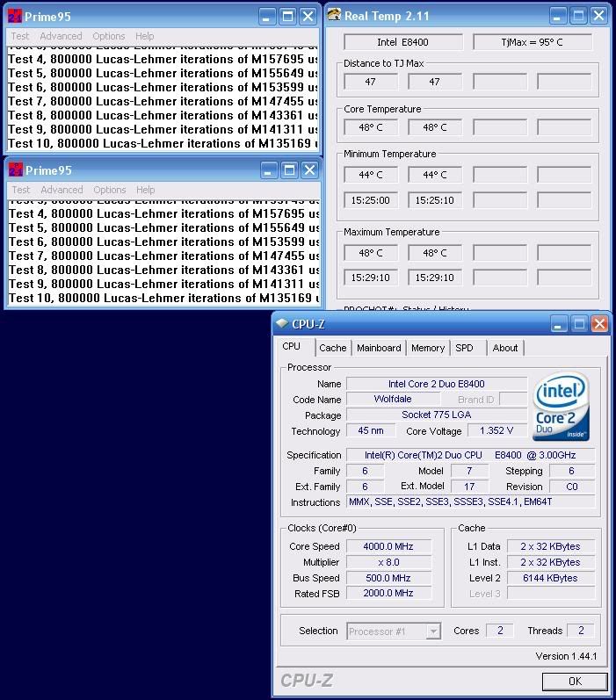Maximize the upper Prime95 window
The height and width of the screenshot is (700, 616).
click(x=287, y=17)
